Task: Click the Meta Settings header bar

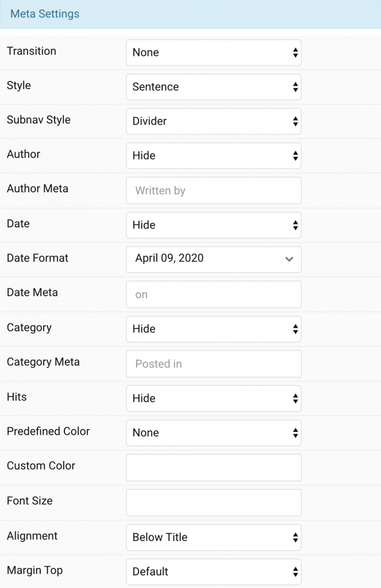Action: [190, 14]
